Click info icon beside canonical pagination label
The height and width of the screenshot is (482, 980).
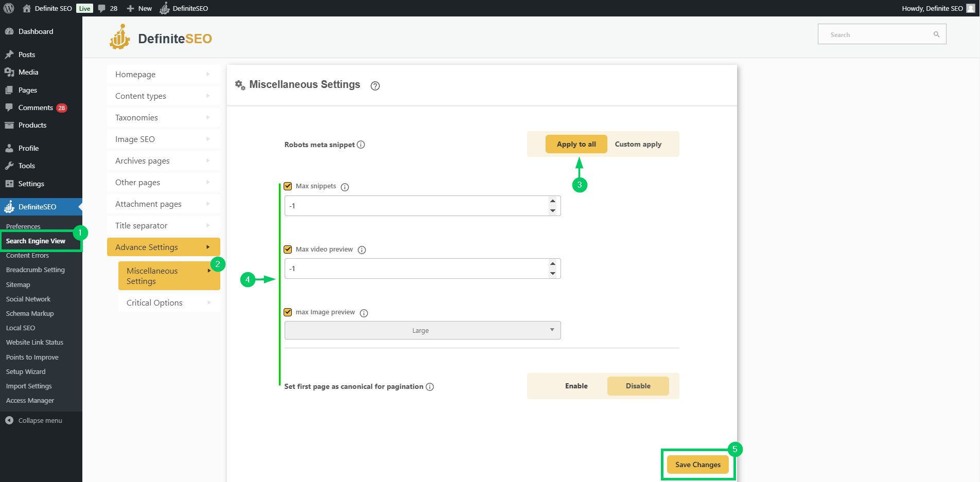click(430, 387)
